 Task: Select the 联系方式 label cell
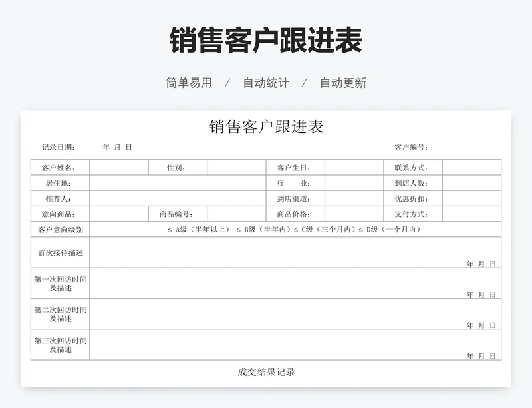pyautogui.click(x=413, y=168)
